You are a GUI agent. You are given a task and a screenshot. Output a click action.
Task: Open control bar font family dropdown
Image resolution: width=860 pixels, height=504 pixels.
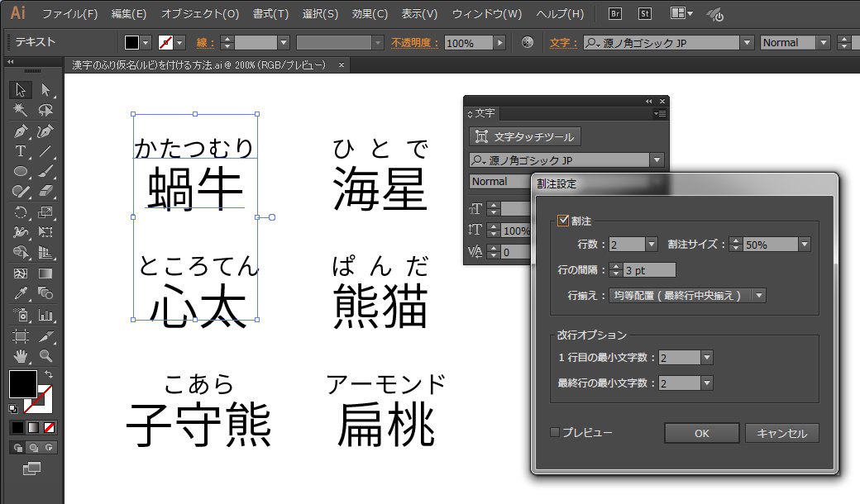(x=747, y=43)
